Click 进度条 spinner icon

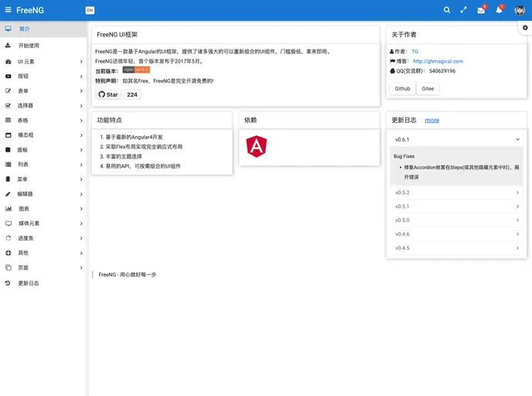(x=9, y=238)
